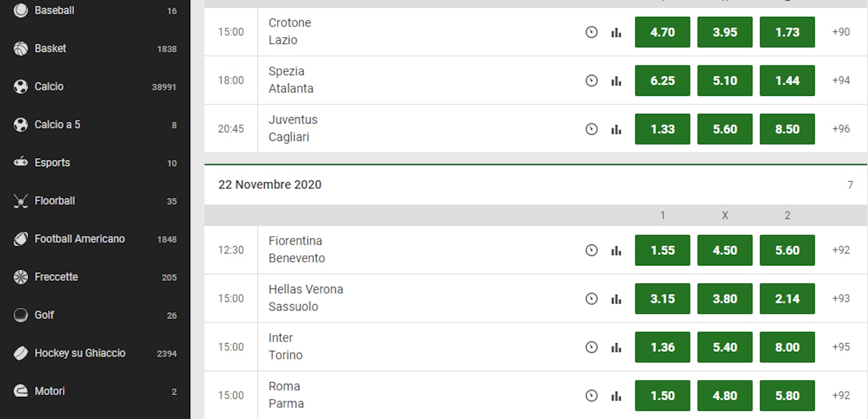
Task: Click the Floorball crossed sticks icon
Action: pos(21,201)
